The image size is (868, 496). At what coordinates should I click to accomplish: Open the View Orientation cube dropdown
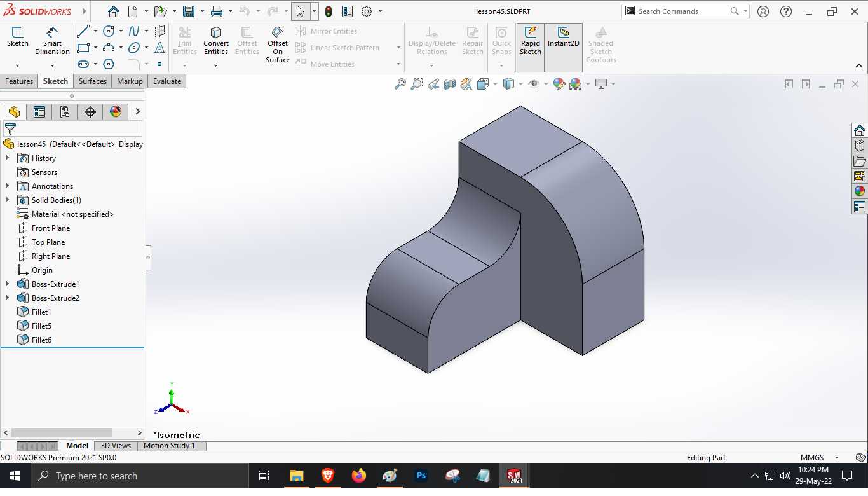pyautogui.click(x=495, y=84)
